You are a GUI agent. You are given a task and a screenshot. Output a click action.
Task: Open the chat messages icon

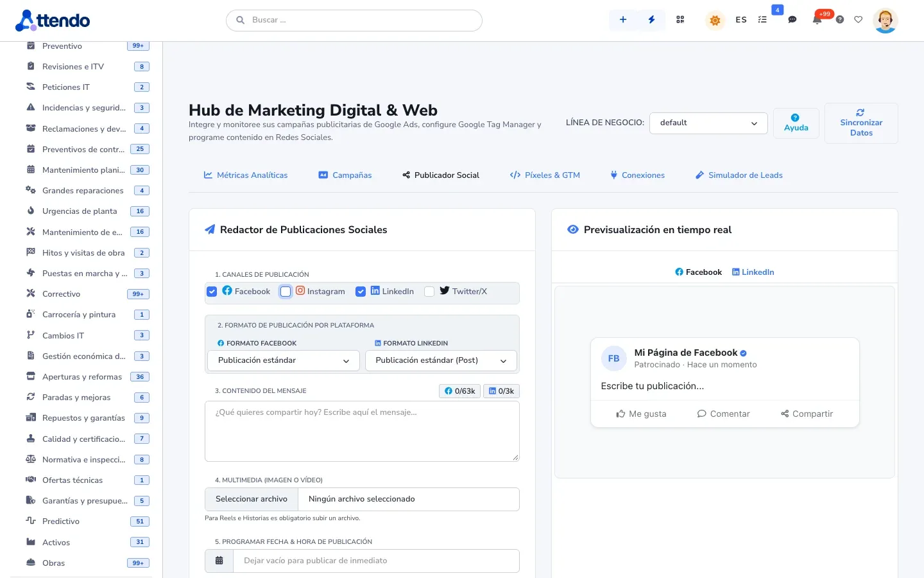pos(792,20)
